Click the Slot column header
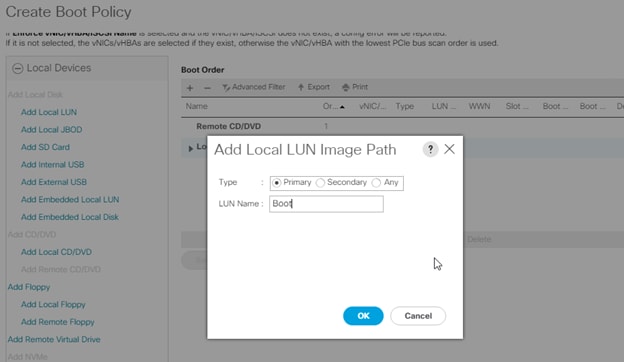Viewport: 624px width, 362px height. 517,107
